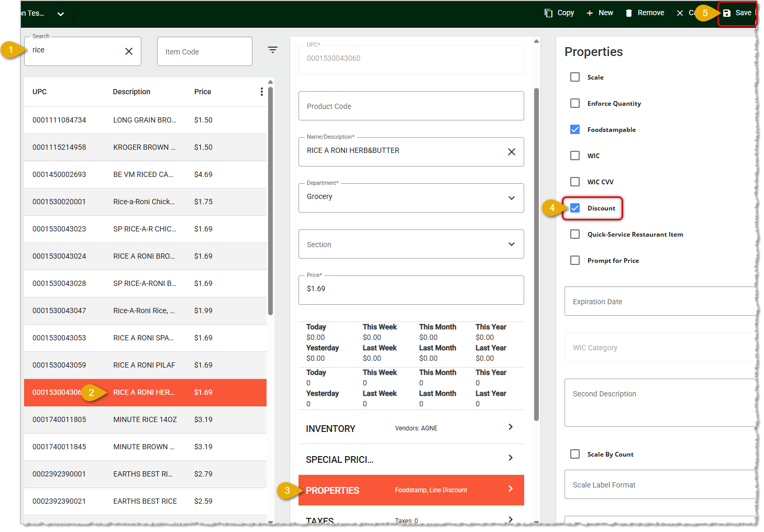Enable Quick-Service Restaurant Item checkbox
Viewport: 764px width, 532px height.
(x=575, y=234)
